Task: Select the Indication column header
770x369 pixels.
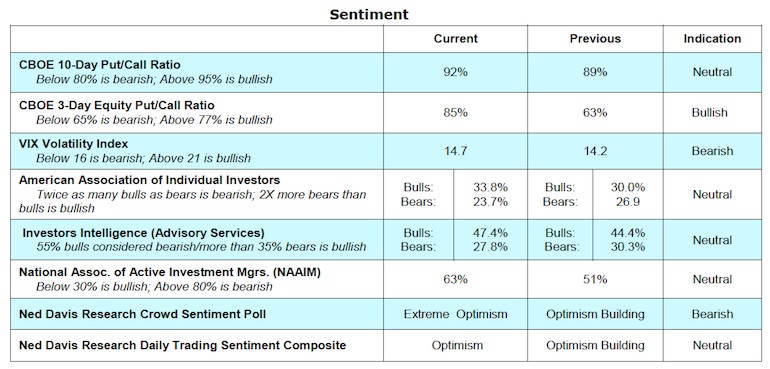Action: (712, 39)
